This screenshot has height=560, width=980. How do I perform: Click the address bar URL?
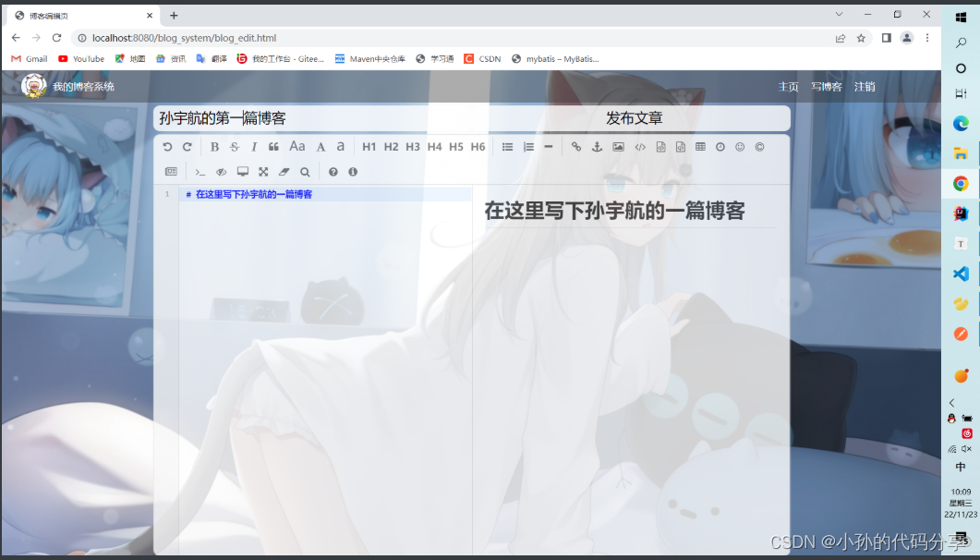coord(185,38)
